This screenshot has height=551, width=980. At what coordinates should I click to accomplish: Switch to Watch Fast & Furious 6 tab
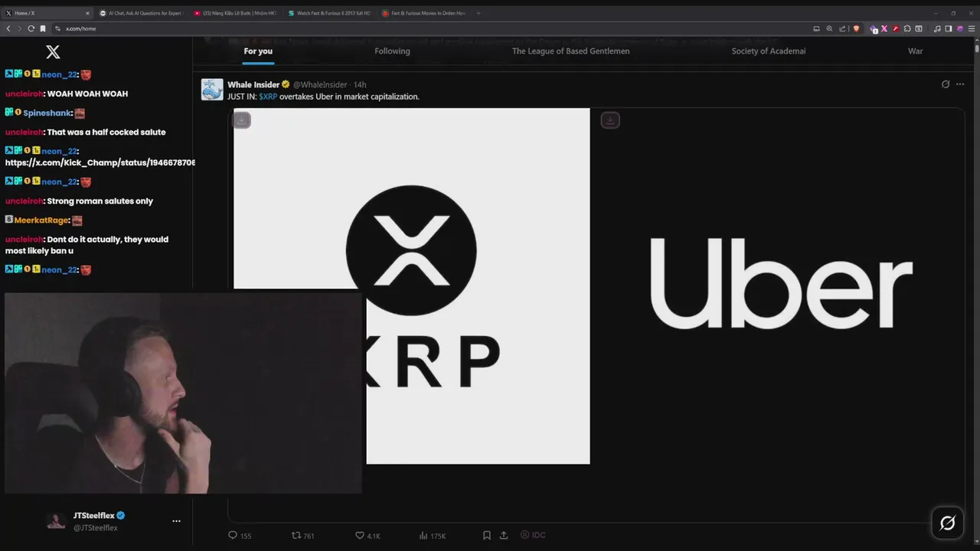[x=328, y=13]
